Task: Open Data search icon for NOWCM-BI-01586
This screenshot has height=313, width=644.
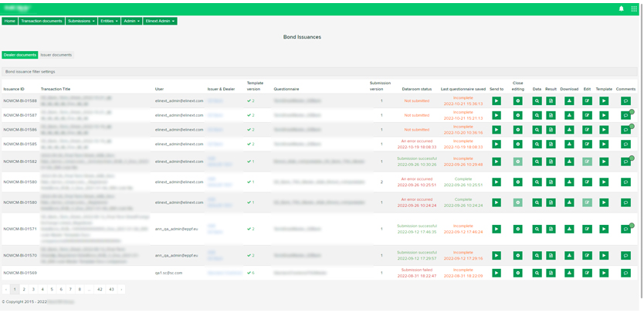Action: pos(537,130)
